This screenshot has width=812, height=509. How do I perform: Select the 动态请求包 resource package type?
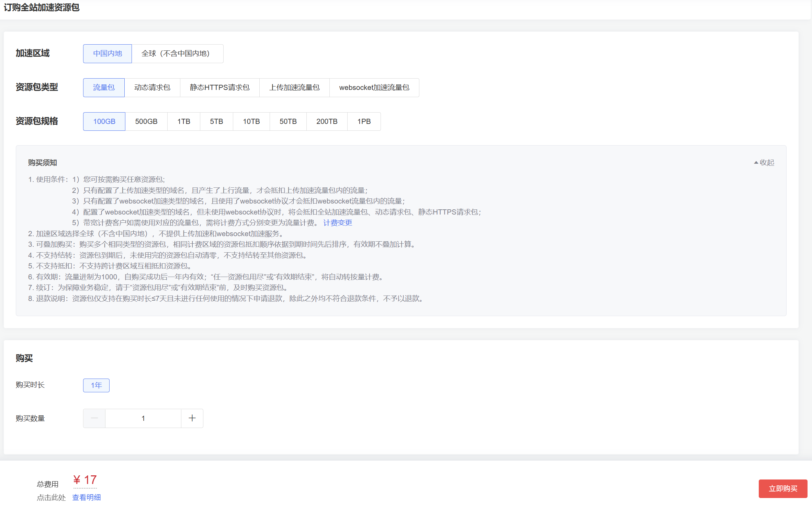(x=152, y=88)
